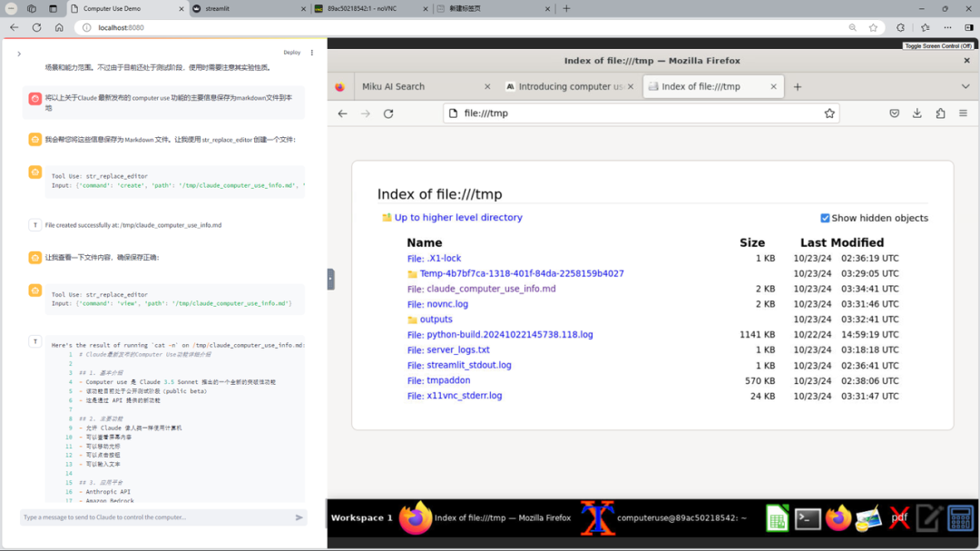980x551 pixels.
Task: Open Firefox list all tabs dropdown
Action: [x=965, y=86]
